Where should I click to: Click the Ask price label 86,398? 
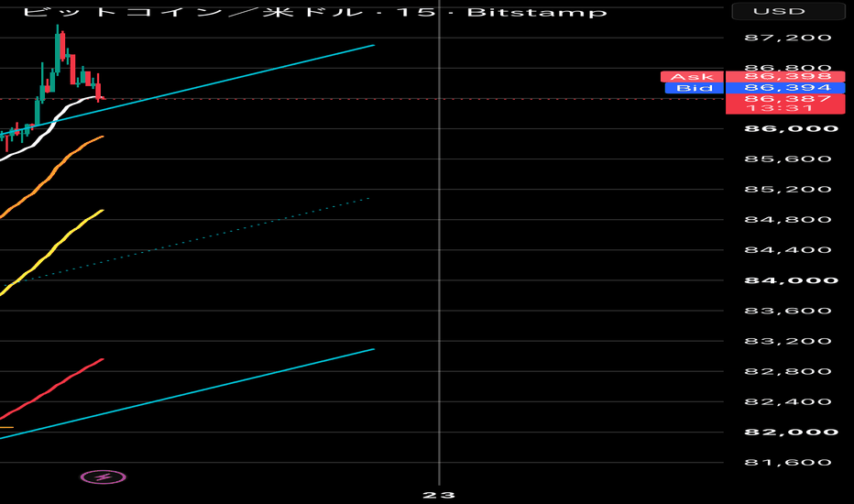point(787,77)
